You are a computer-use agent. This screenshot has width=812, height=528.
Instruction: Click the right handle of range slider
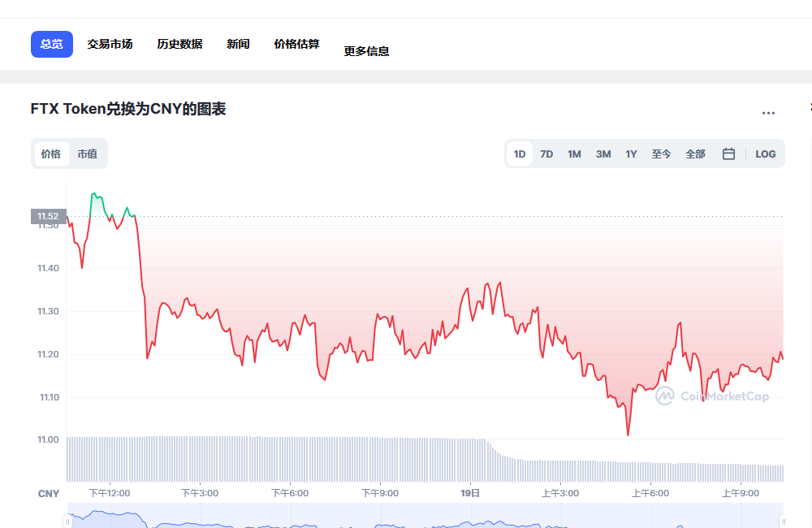783,522
